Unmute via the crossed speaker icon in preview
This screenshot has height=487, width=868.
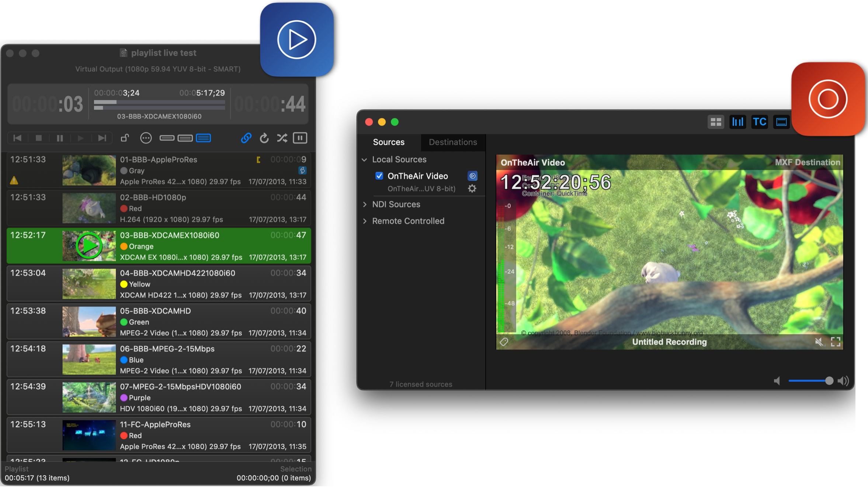click(x=819, y=342)
